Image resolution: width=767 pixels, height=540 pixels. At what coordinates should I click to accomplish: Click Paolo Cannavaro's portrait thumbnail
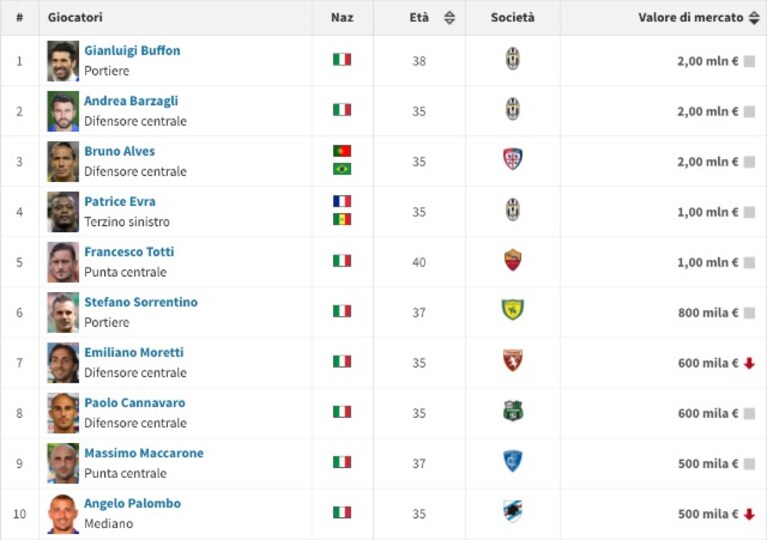point(63,413)
